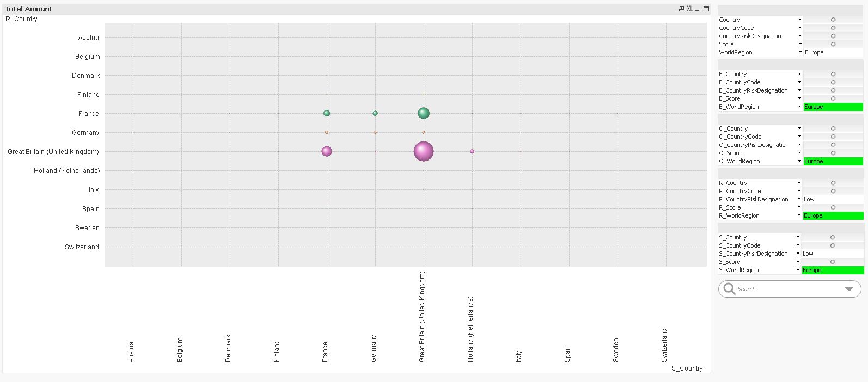Click the orange Germany–Germany data point
The width and height of the screenshot is (868, 382).
pos(375,132)
